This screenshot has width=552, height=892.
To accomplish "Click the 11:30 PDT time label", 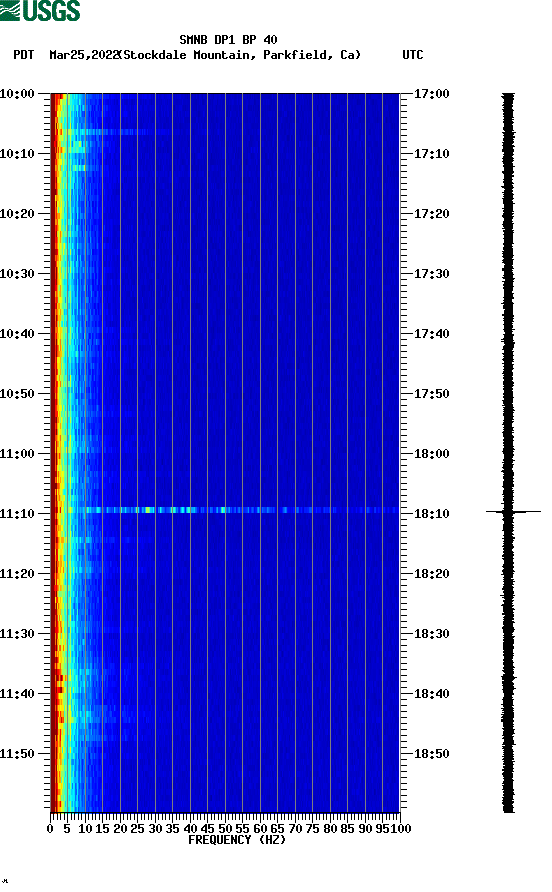I will (17, 634).
